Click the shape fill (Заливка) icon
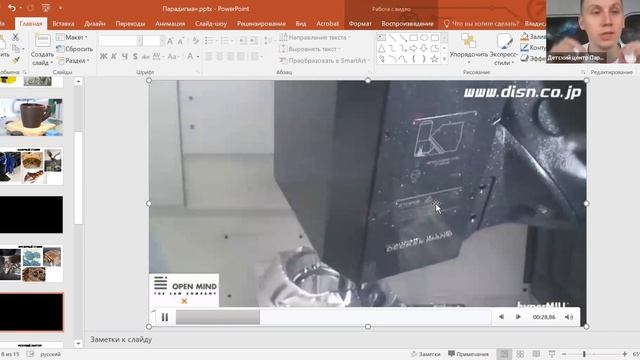640x360 pixels. (x=524, y=37)
